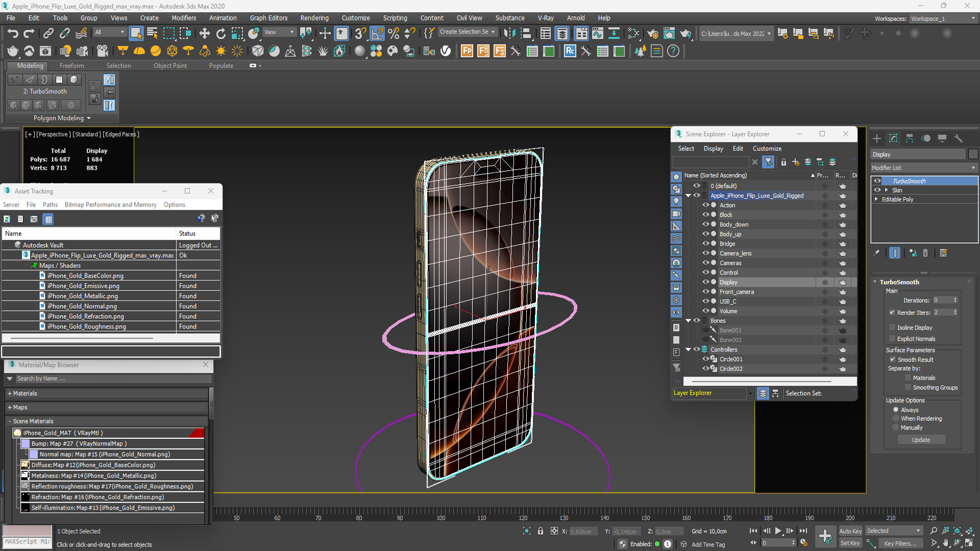Image resolution: width=980 pixels, height=551 pixels.
Task: Uncheck Render Iters checkbox
Action: pyautogui.click(x=892, y=312)
